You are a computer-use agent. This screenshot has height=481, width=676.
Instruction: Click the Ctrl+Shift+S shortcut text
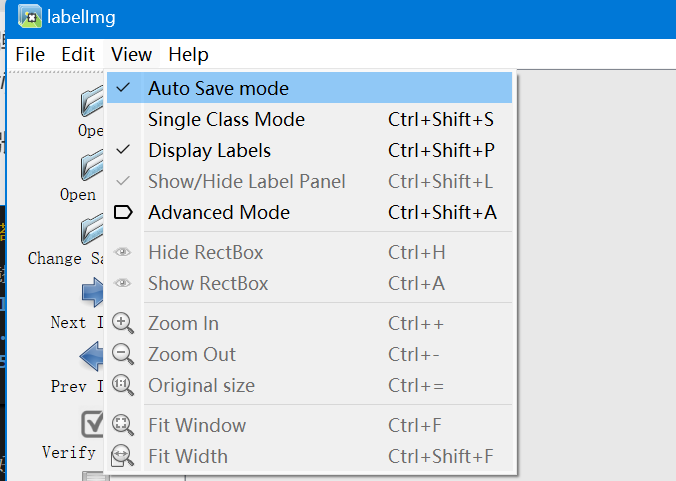pos(441,119)
